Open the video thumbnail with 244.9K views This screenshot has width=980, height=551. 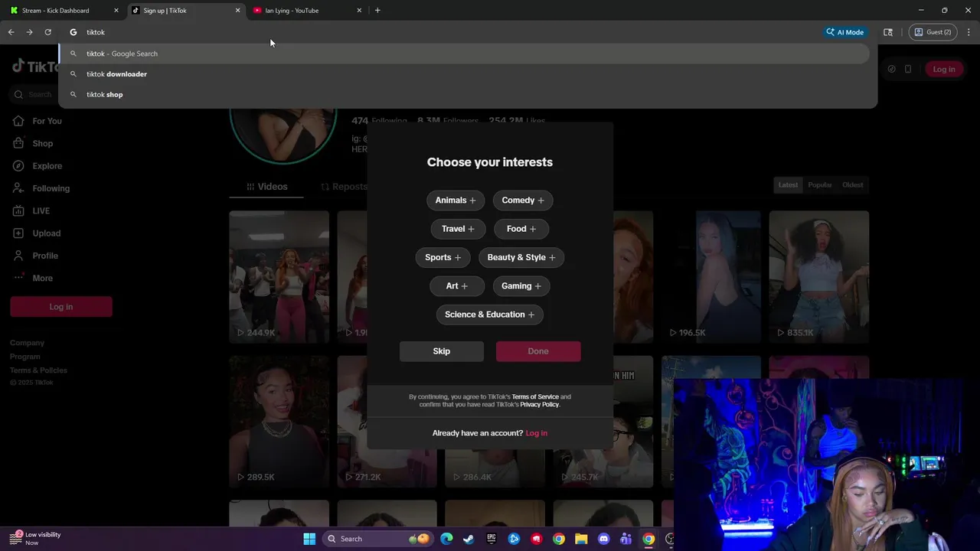(279, 277)
